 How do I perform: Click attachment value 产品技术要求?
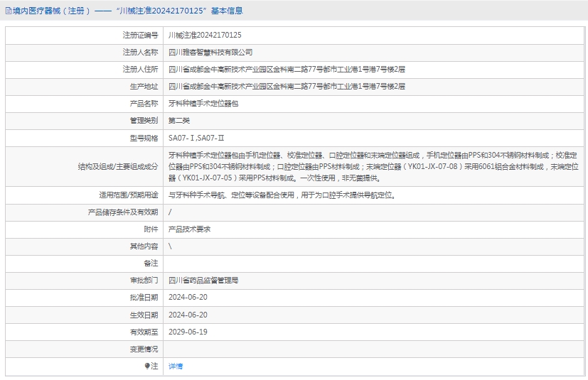click(x=189, y=229)
